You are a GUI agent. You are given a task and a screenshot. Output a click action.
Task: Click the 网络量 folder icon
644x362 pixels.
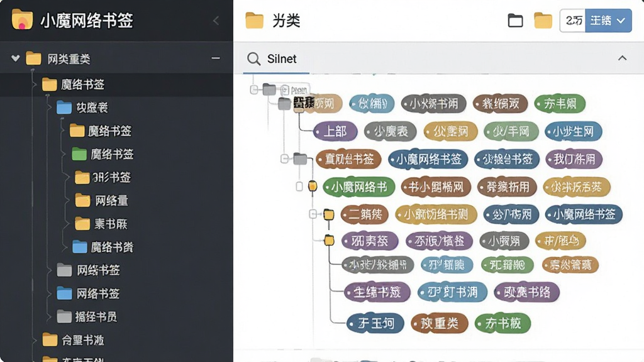(82, 200)
